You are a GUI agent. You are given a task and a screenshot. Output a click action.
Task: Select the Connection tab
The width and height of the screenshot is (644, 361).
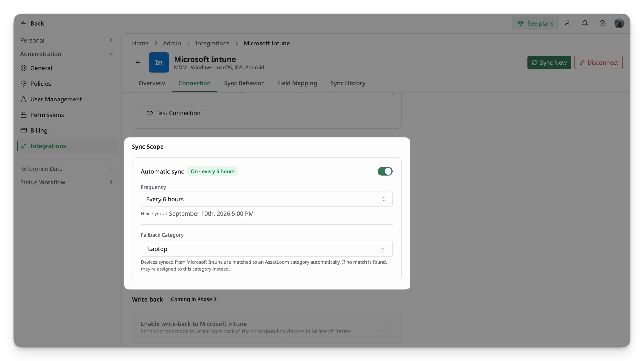194,83
